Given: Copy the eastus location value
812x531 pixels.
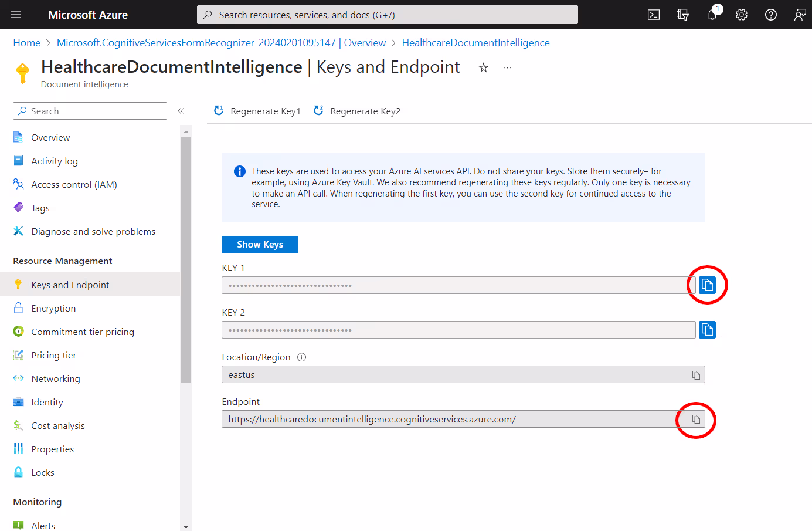Looking at the screenshot, I should pyautogui.click(x=696, y=375).
